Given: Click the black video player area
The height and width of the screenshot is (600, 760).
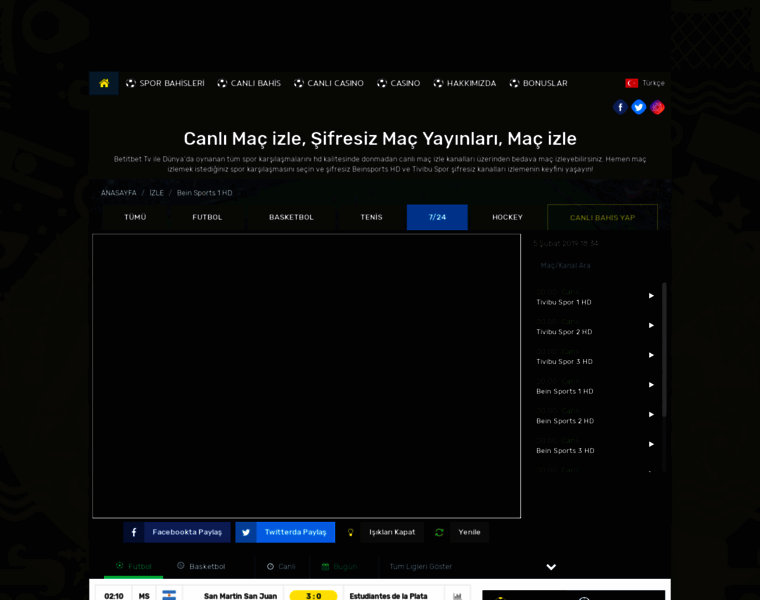Looking at the screenshot, I should [x=306, y=376].
